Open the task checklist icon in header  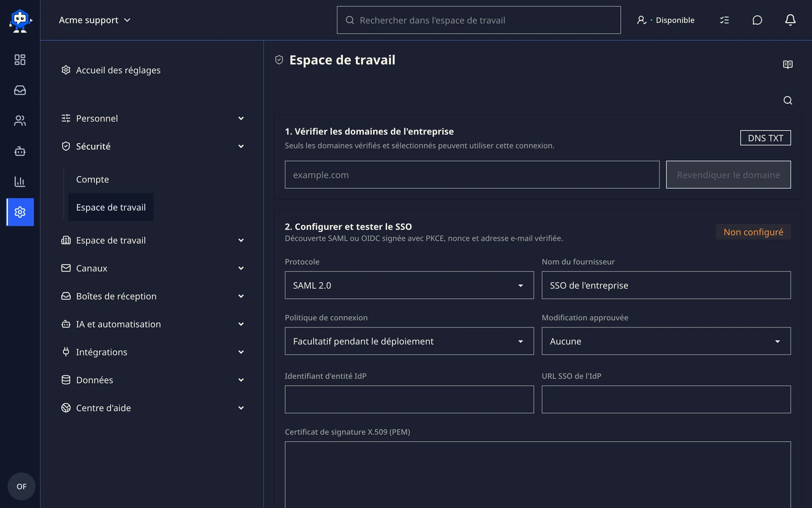(724, 20)
